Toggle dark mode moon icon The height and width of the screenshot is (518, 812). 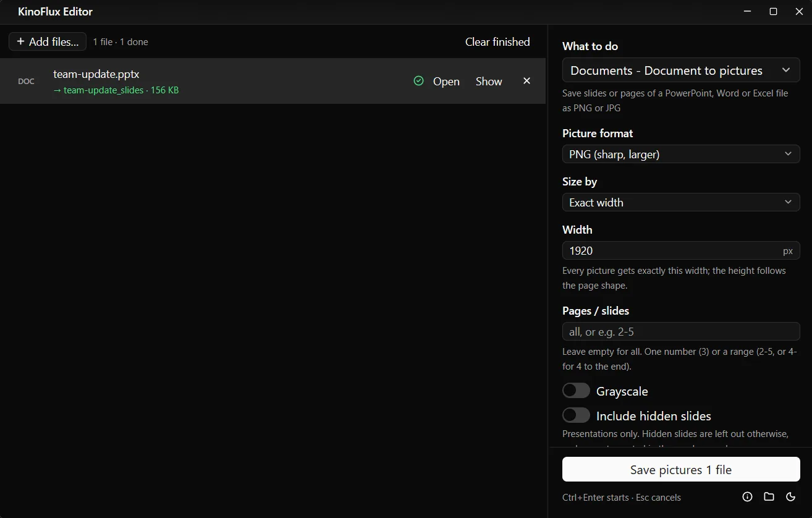click(790, 497)
